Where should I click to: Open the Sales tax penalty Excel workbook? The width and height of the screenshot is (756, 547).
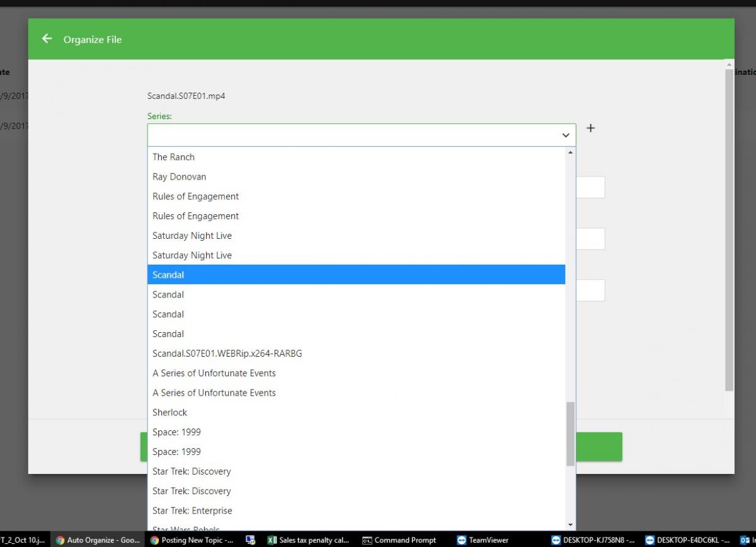tap(307, 540)
